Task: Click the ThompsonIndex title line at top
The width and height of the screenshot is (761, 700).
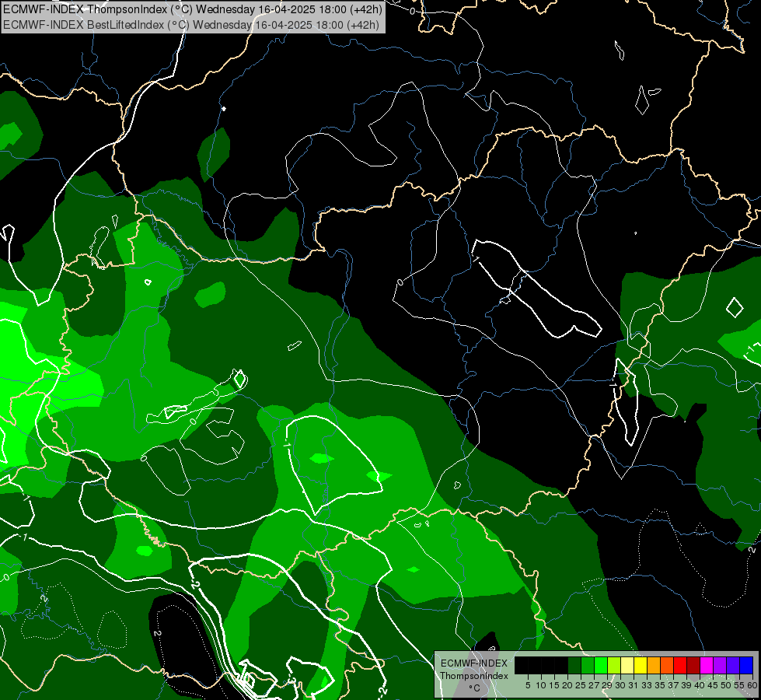Action: point(193,9)
